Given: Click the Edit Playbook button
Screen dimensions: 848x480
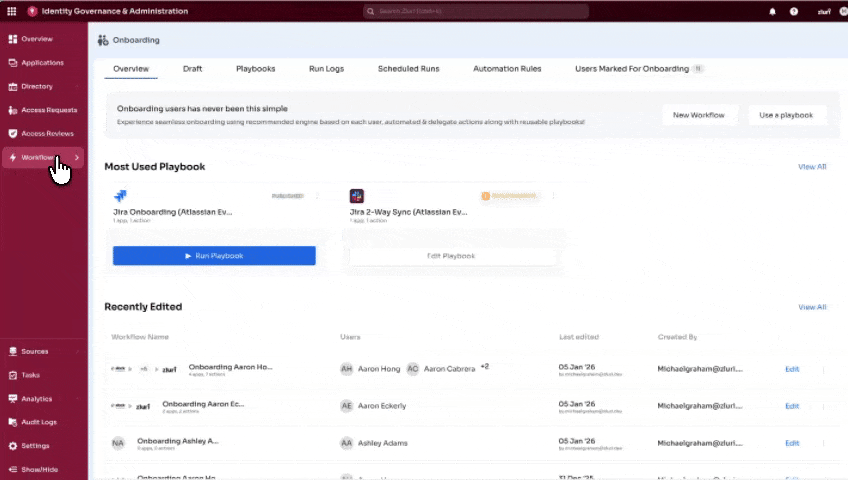Looking at the screenshot, I should [451, 256].
